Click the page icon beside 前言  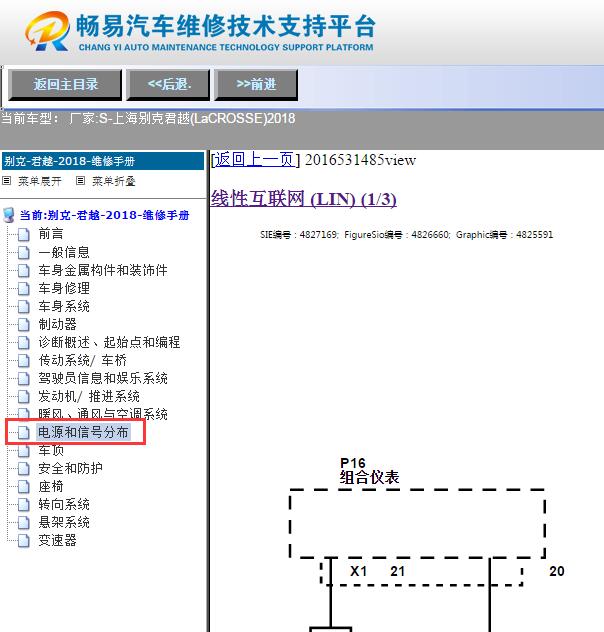click(23, 234)
